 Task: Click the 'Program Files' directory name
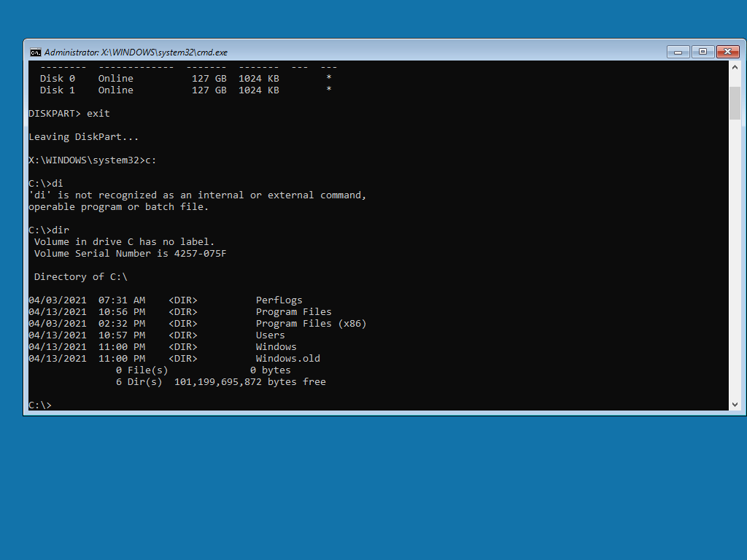pos(293,311)
